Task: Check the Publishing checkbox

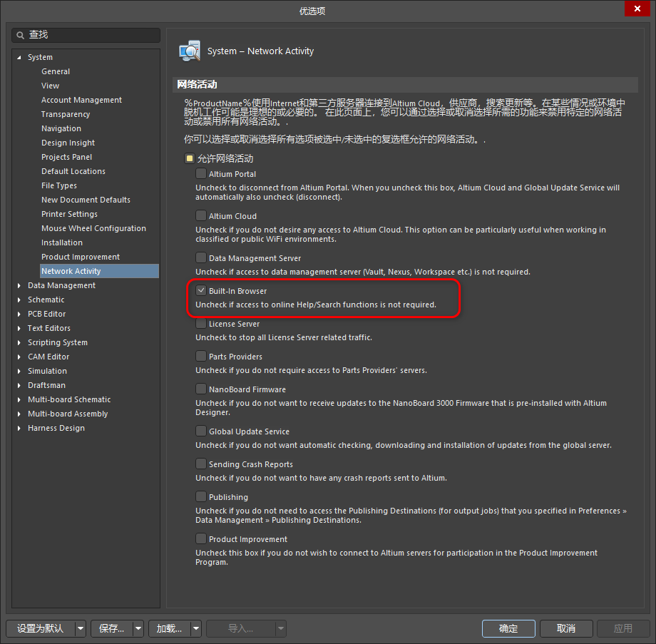Action: pos(201,496)
